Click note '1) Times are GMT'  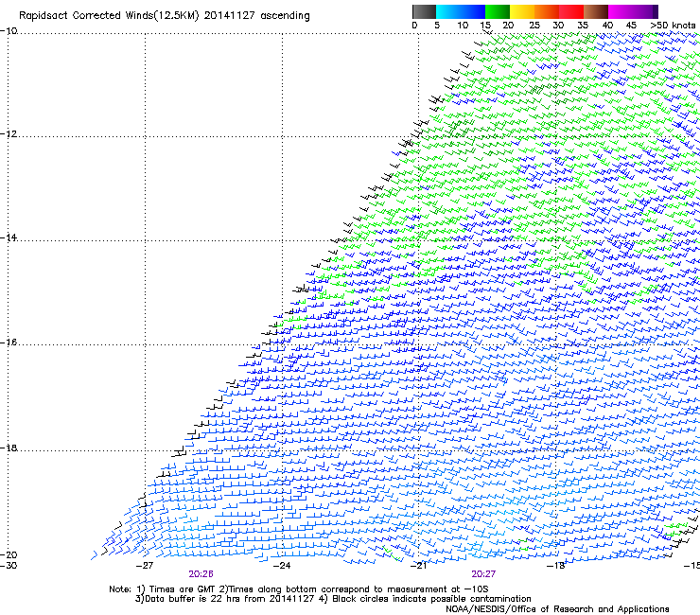point(176,589)
